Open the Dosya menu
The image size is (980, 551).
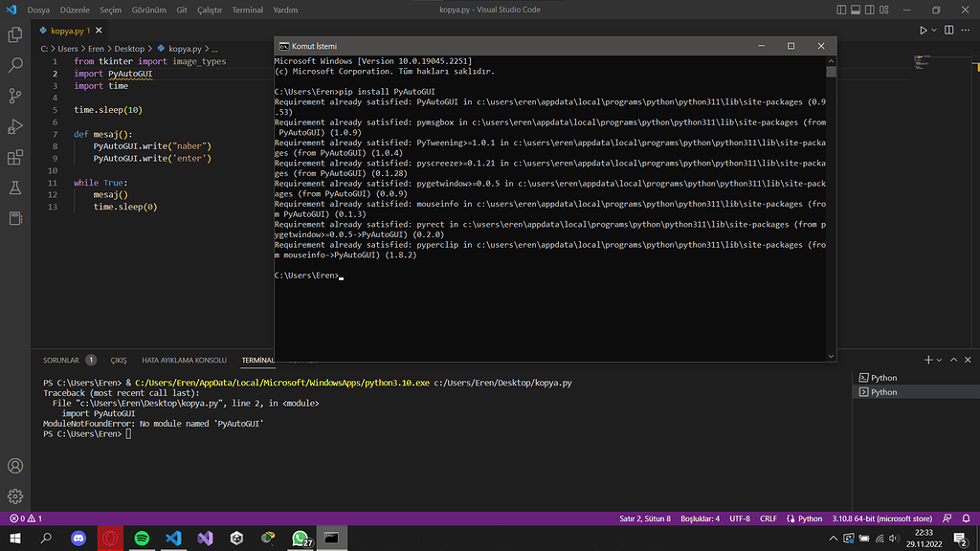(38, 10)
